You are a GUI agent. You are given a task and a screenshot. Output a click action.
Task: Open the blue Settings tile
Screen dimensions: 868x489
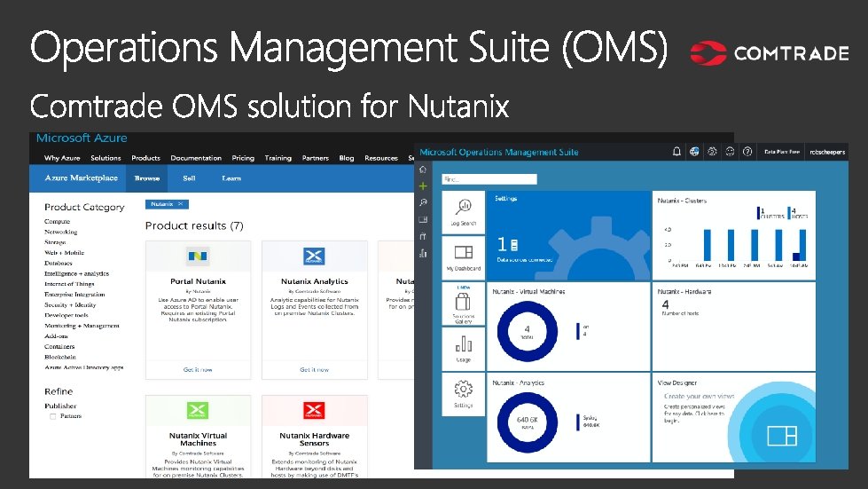(568, 235)
